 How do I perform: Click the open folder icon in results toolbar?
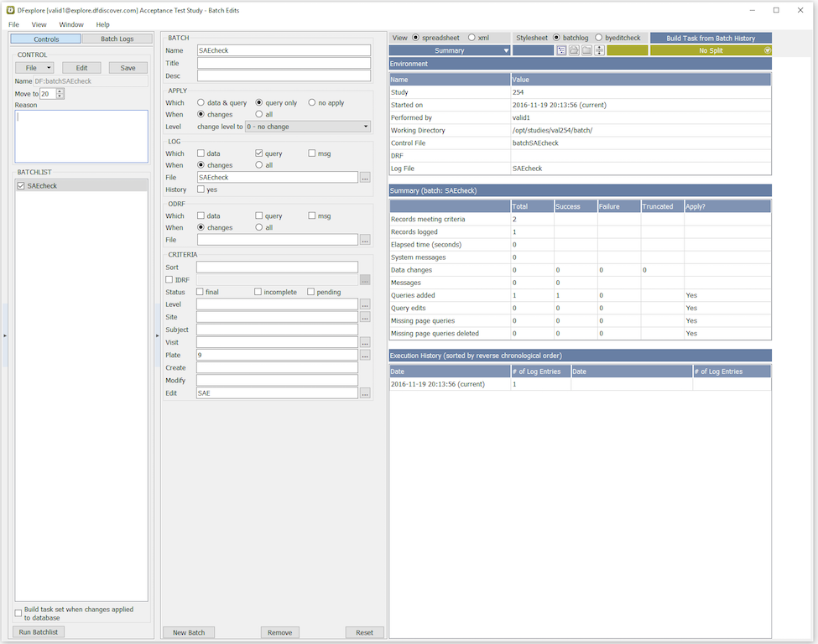574,50
